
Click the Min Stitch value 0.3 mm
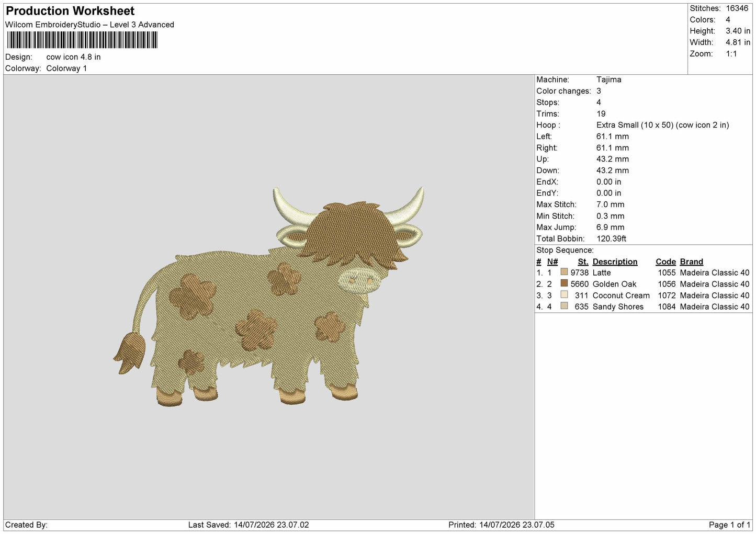610,216
